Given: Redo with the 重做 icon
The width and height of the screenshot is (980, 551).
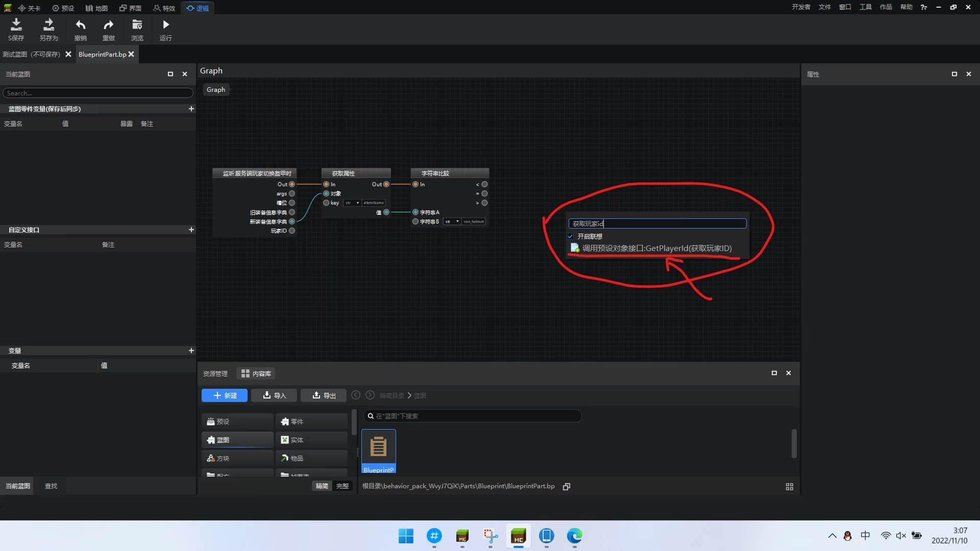Looking at the screenshot, I should [x=108, y=30].
